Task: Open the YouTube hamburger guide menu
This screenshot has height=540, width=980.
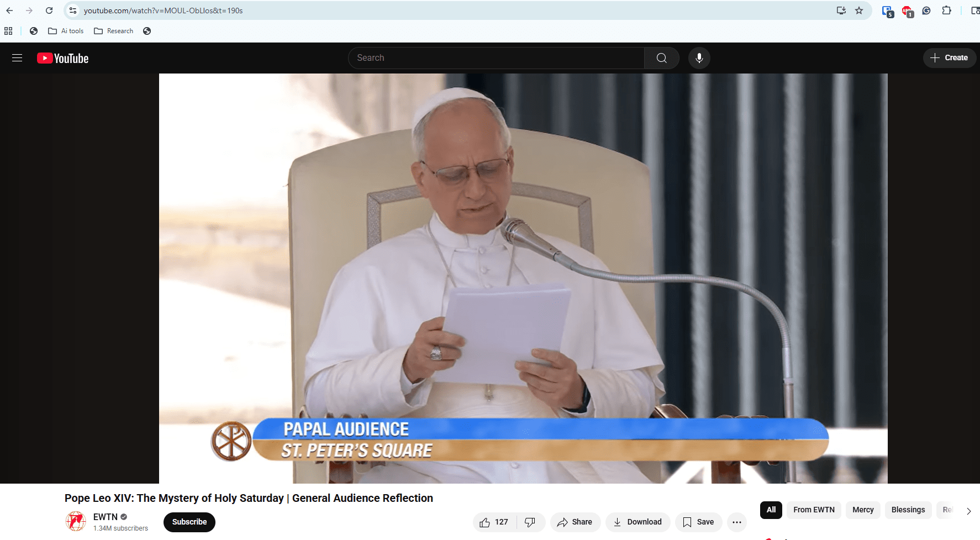Action: click(17, 58)
